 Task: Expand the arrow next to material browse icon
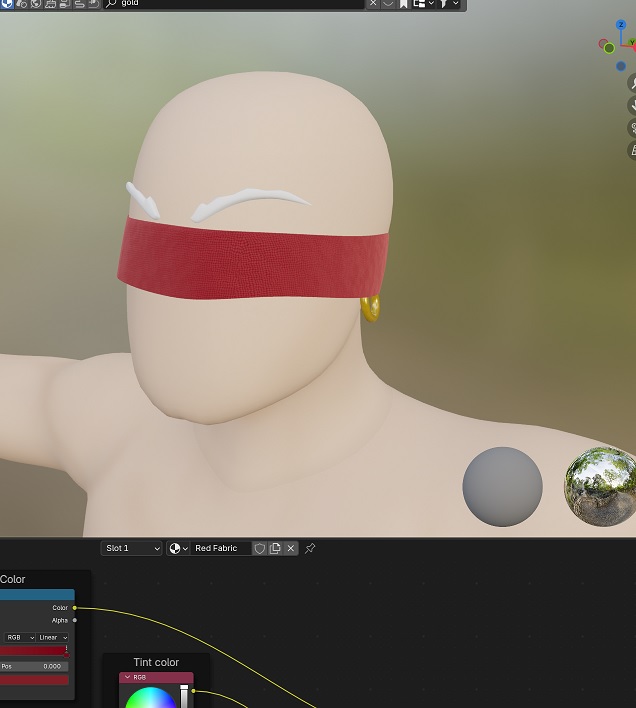click(185, 549)
